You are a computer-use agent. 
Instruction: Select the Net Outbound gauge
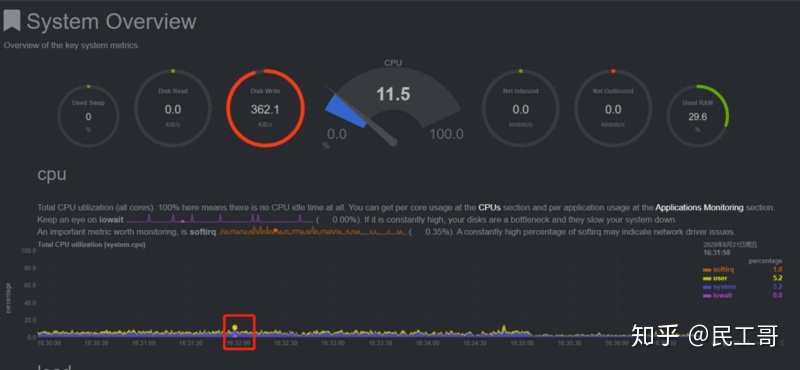coord(613,108)
